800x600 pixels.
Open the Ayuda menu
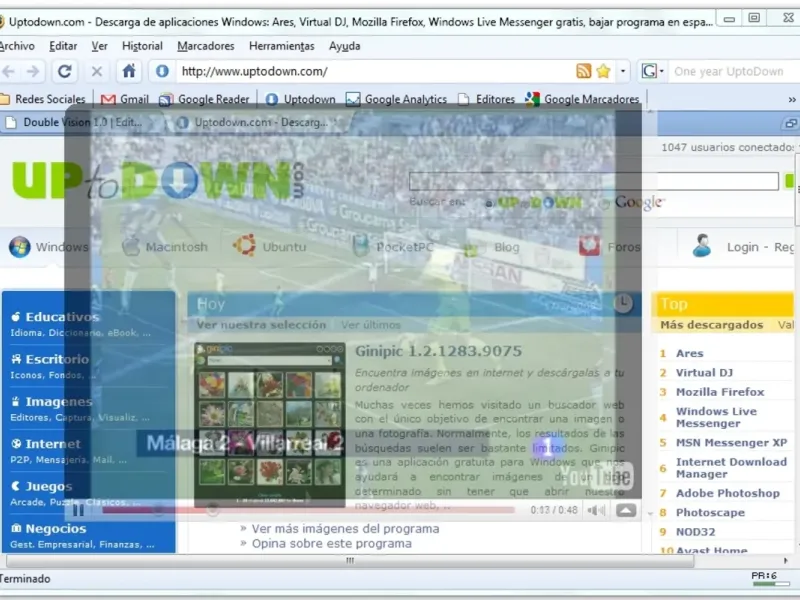tap(344, 46)
